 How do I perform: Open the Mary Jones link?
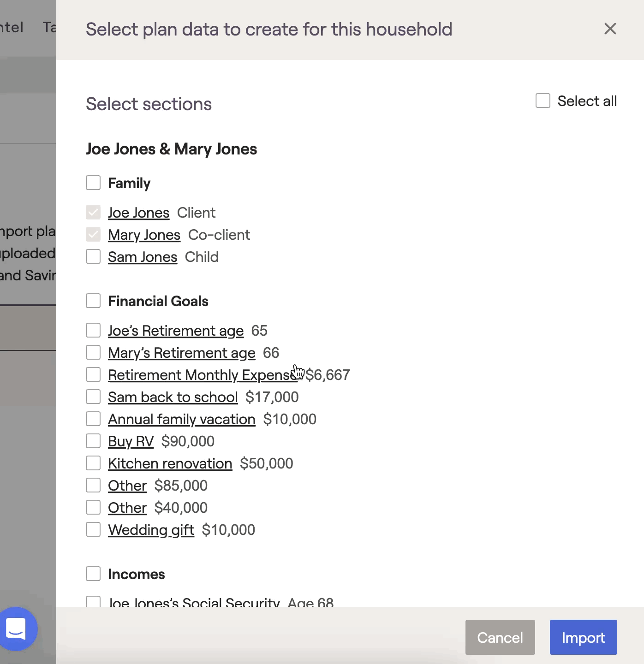tap(144, 235)
